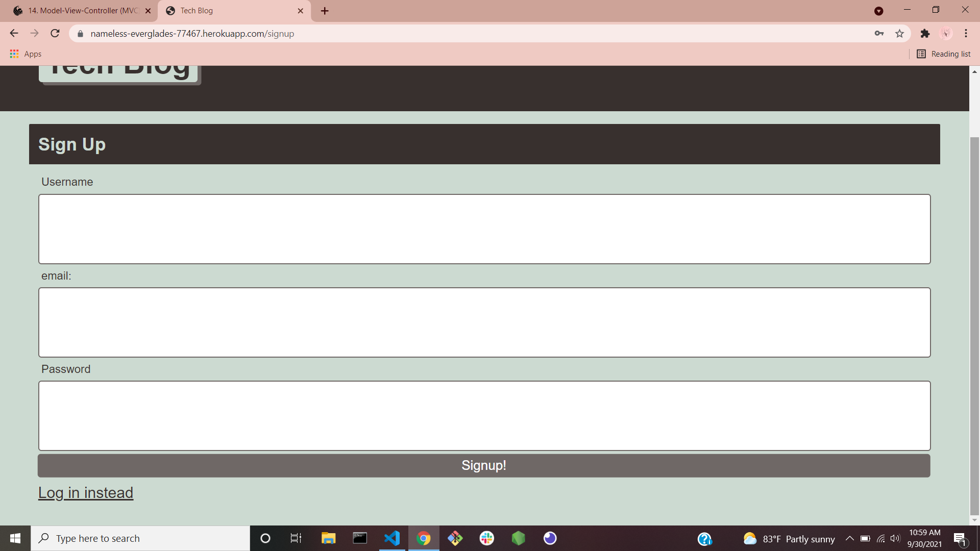Open Apps grid shortcut in bookmarks bar

coord(26,54)
